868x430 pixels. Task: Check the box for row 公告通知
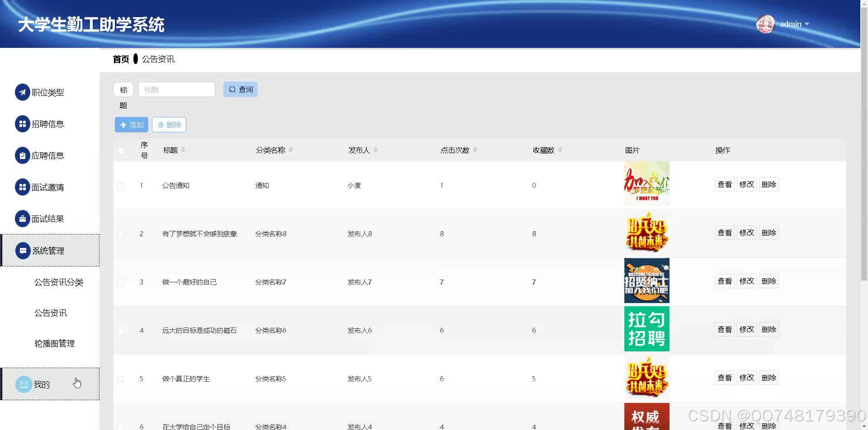click(120, 186)
